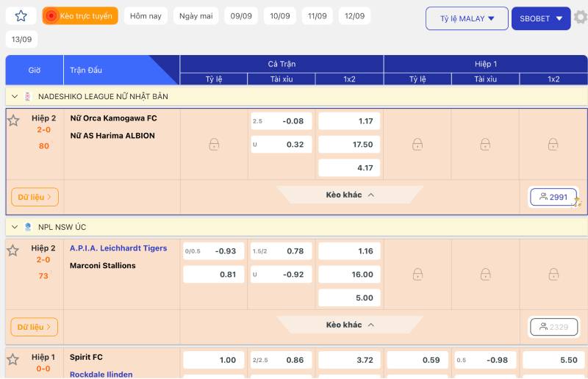This screenshot has height=379, width=588.
Task: Open the settings gear icon
Action: click(580, 17)
